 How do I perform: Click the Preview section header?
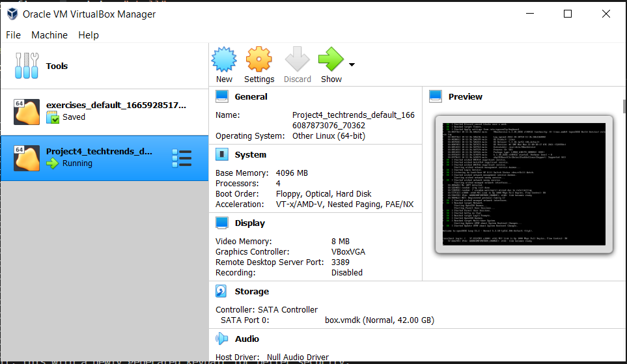465,97
